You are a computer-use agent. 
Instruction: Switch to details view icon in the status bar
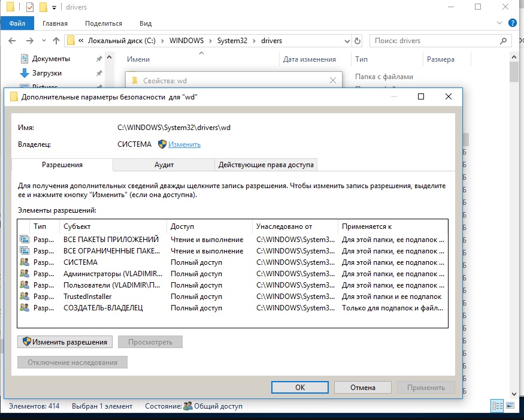coord(497,406)
